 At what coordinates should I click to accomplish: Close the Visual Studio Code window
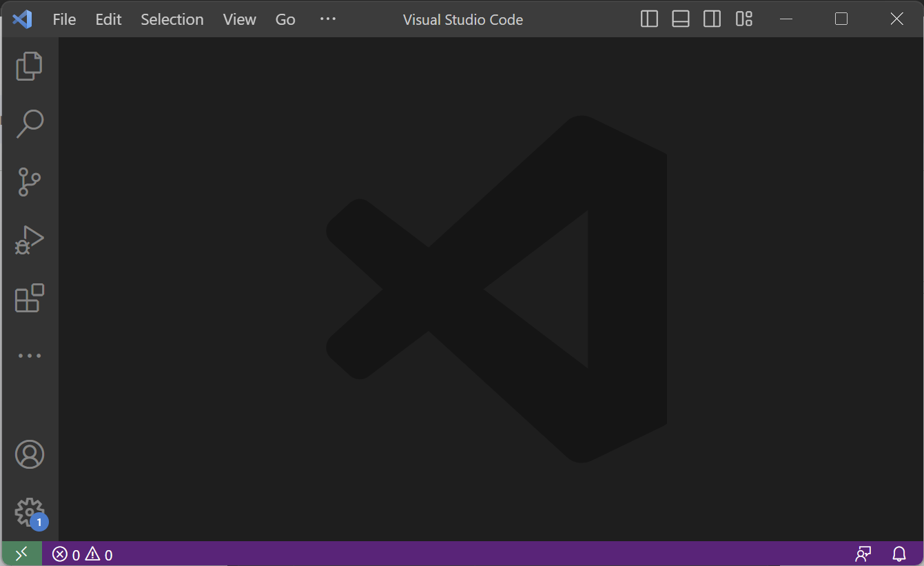click(896, 19)
